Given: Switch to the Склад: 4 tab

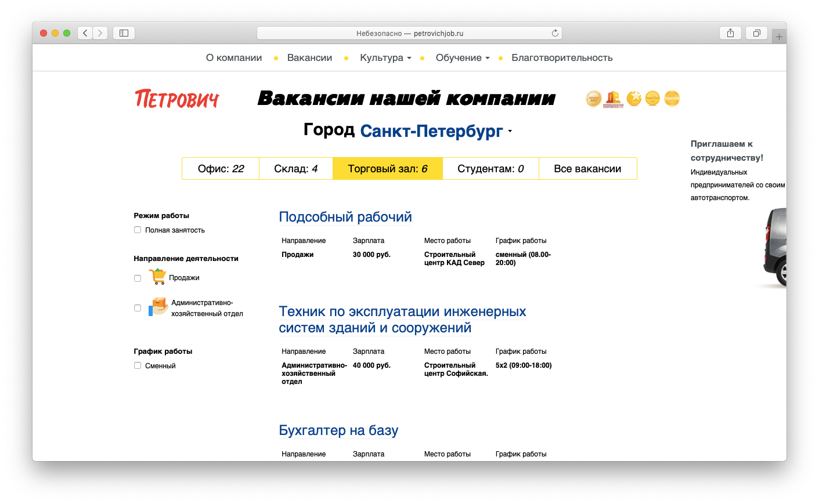Looking at the screenshot, I should tap(296, 169).
